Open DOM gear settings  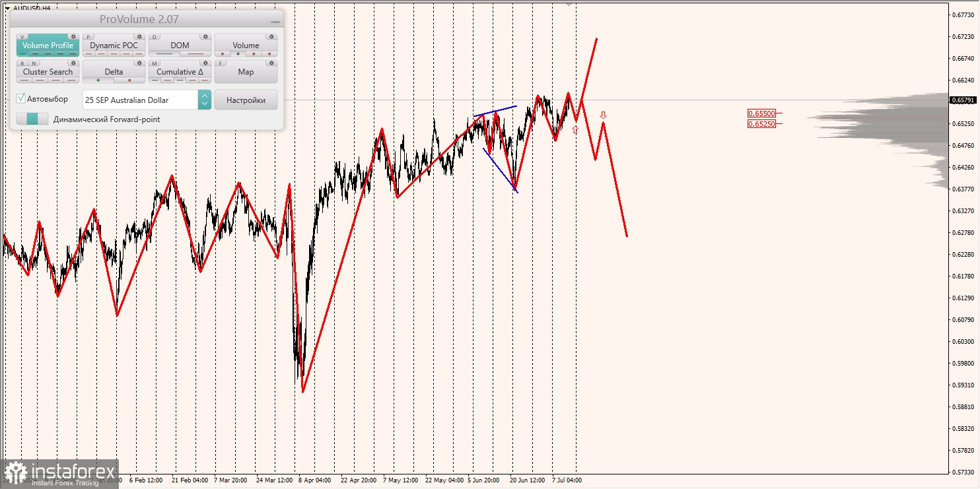tap(205, 36)
